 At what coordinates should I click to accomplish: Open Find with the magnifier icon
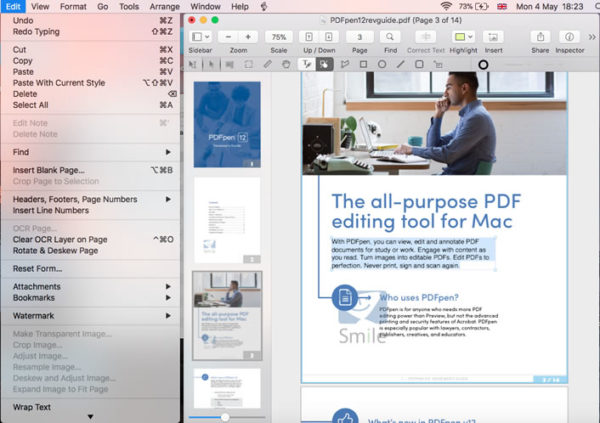(390, 37)
